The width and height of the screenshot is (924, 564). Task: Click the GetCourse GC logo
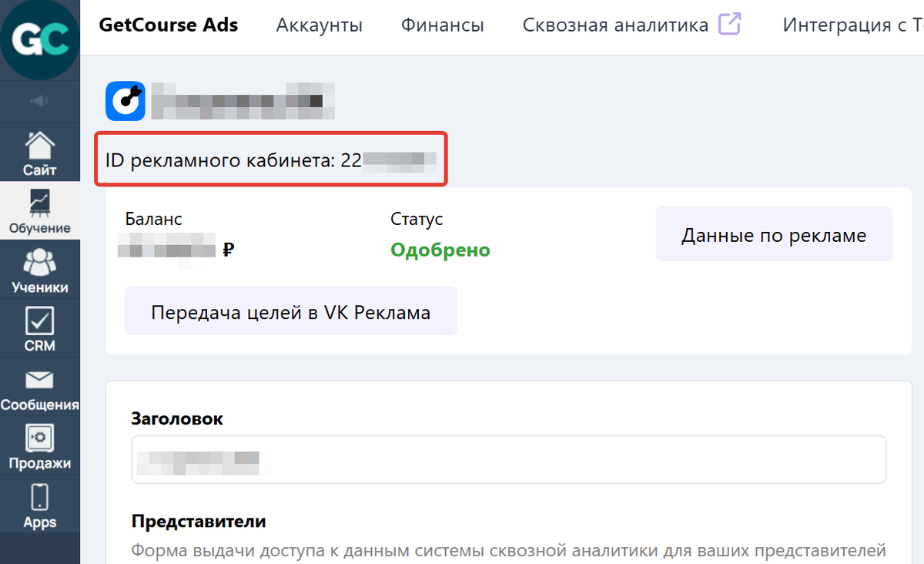[x=39, y=39]
